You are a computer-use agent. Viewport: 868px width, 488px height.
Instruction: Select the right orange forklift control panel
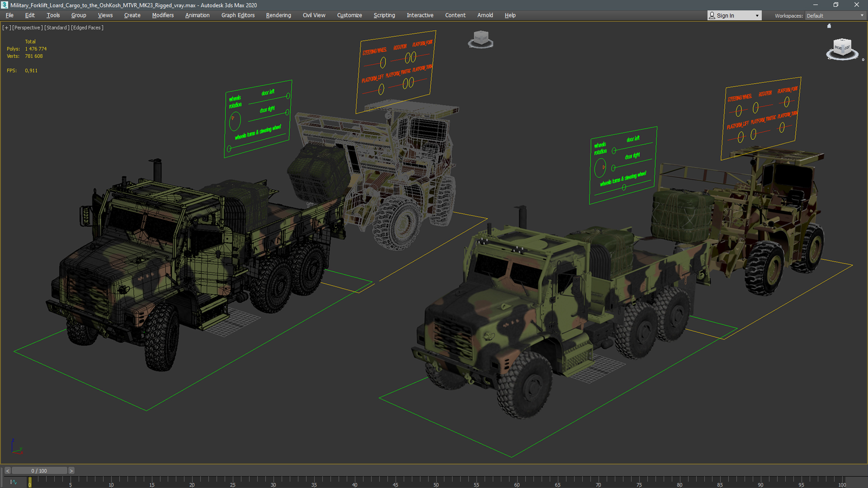[760, 118]
